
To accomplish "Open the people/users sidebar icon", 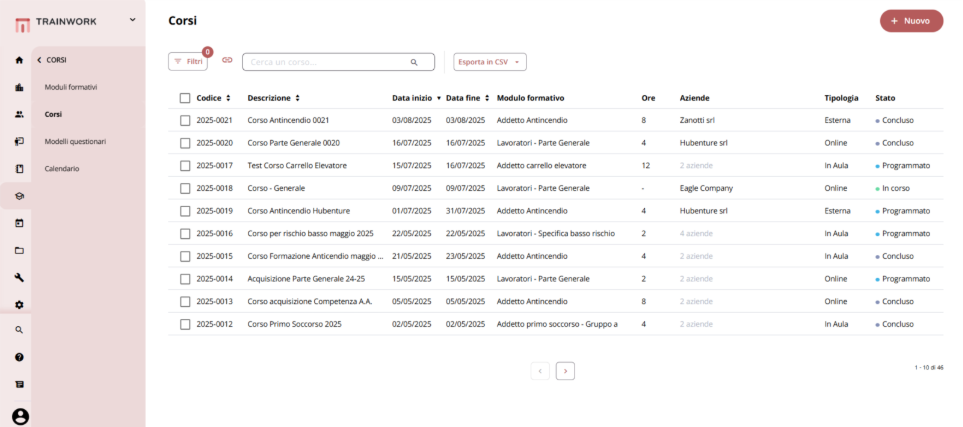I will [x=19, y=114].
